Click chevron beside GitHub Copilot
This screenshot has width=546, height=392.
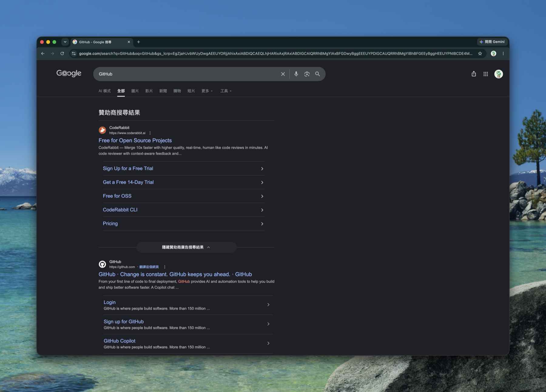268,343
